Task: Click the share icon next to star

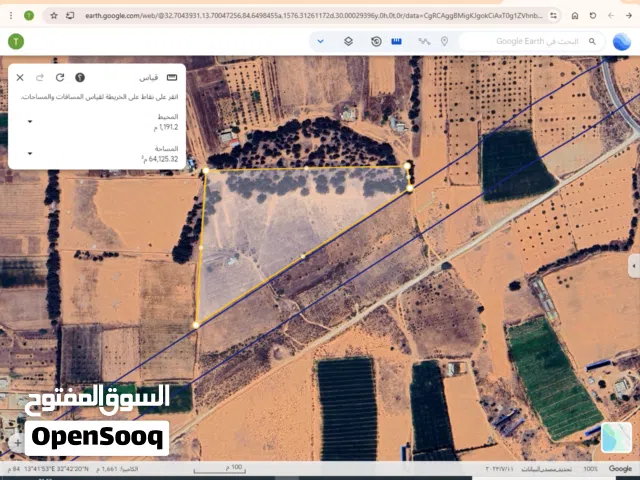Action: (70, 16)
